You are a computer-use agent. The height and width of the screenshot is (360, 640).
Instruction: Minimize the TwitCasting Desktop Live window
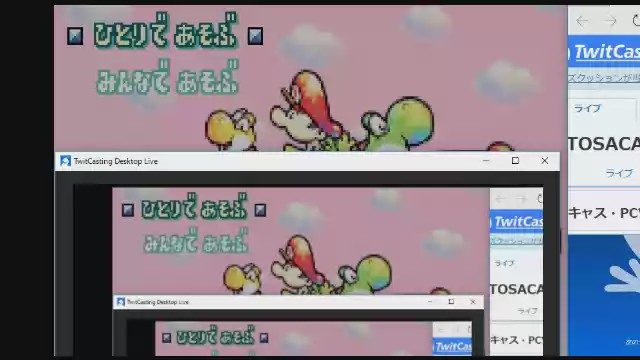[486, 160]
